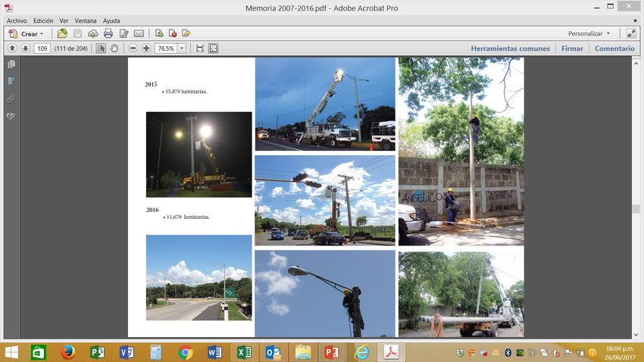This screenshot has width=644, height=362.
Task: Click the zoom in plus button
Action: (x=146, y=48)
